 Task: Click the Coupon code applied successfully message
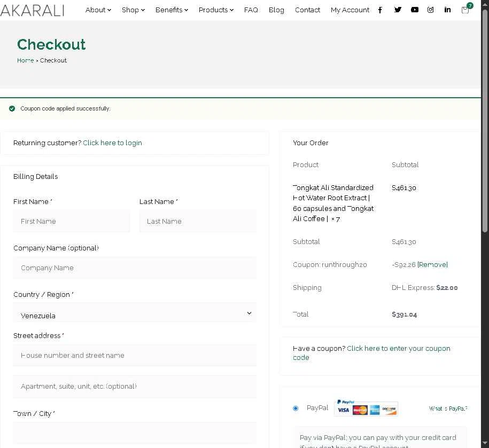[65, 108]
